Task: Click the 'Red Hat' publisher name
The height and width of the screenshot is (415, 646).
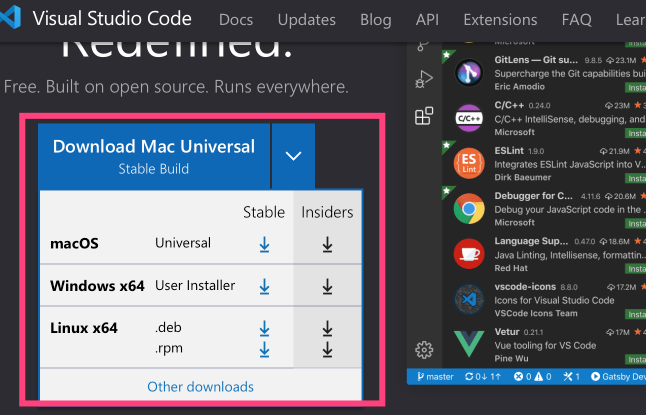Action: pyautogui.click(x=511, y=268)
